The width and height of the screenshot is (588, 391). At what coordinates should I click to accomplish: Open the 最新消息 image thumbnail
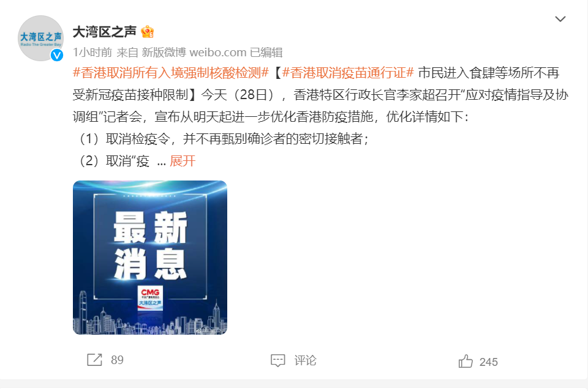(x=150, y=258)
